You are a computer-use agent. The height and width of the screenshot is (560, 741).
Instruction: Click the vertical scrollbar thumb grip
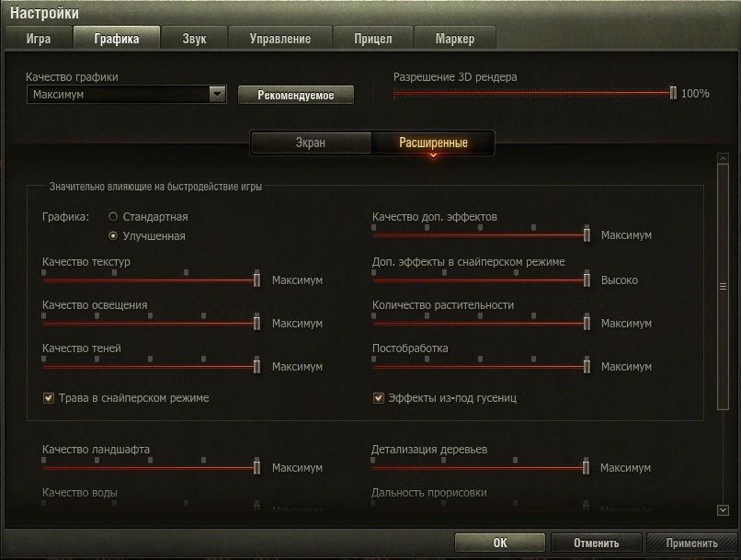pos(723,286)
